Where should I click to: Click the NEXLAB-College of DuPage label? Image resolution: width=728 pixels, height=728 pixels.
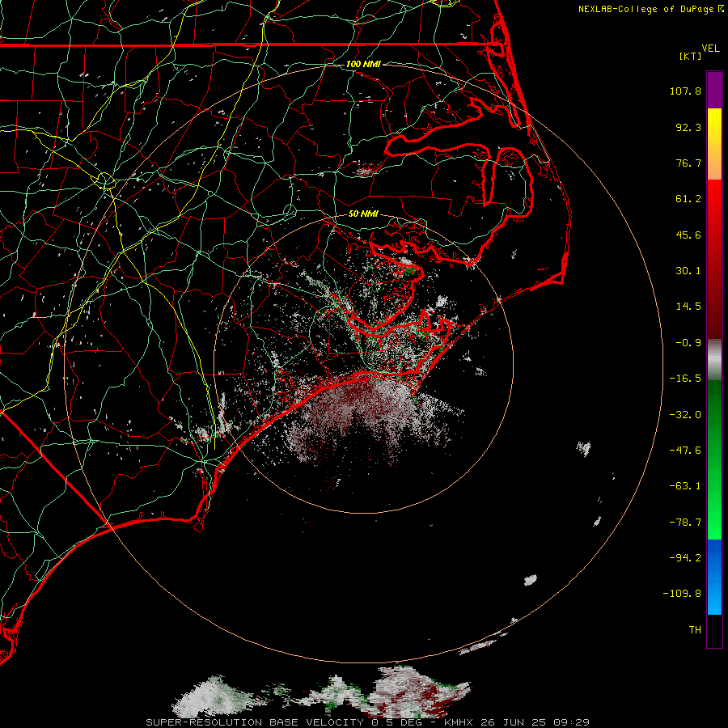coord(645,9)
